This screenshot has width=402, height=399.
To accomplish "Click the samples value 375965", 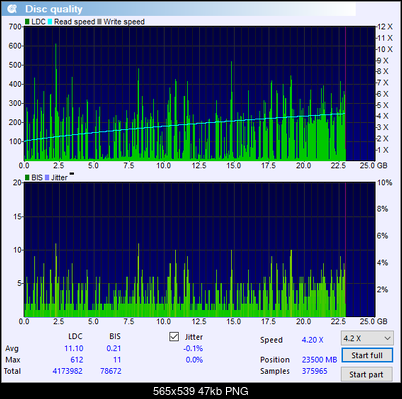I will tap(315, 371).
